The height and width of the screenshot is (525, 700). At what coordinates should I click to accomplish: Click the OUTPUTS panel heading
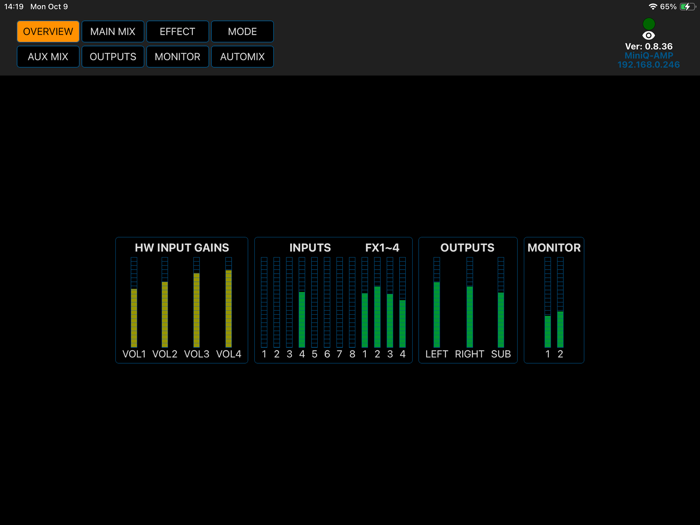click(x=467, y=248)
